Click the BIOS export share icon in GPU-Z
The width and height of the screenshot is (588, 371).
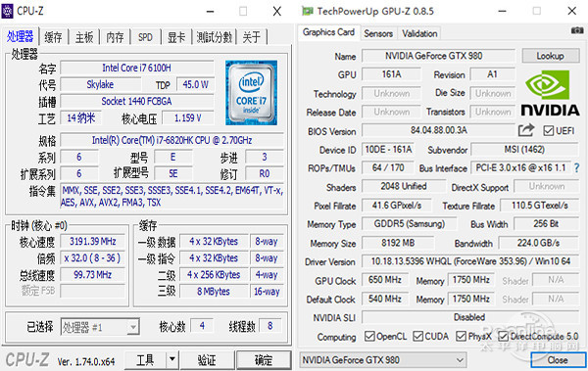525,130
